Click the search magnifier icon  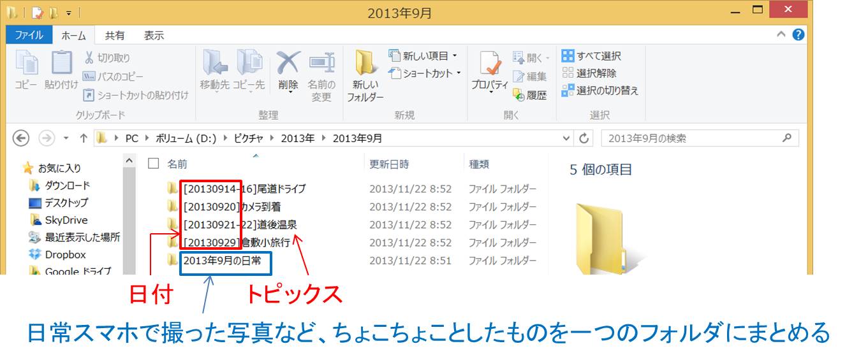[788, 138]
